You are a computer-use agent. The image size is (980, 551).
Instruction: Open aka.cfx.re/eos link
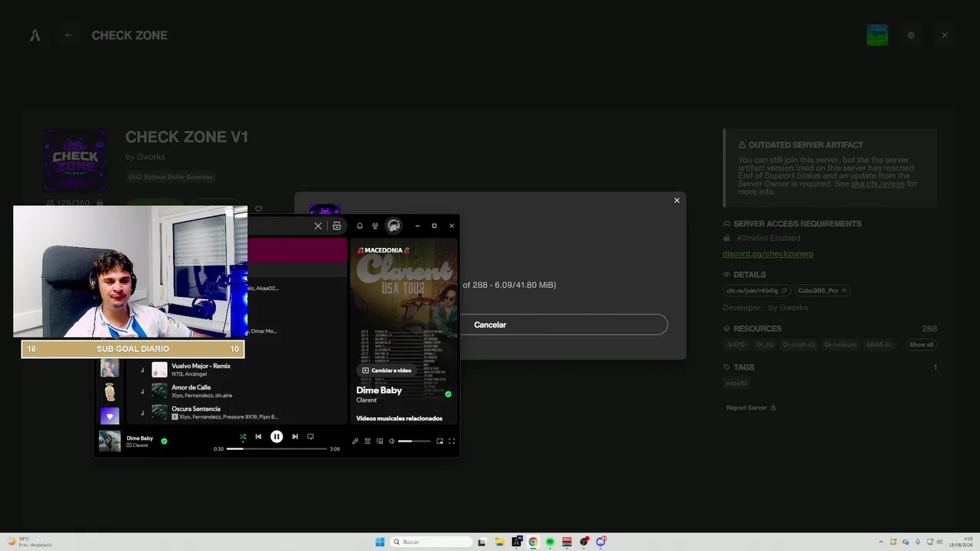click(877, 184)
